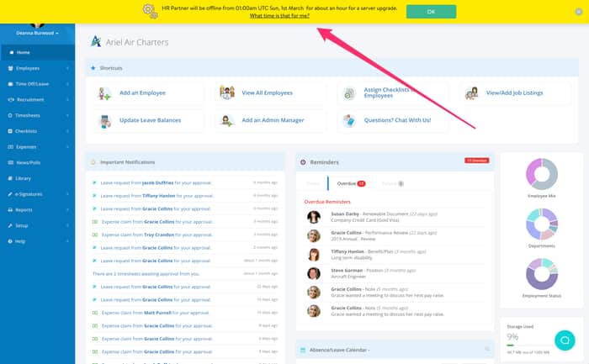Click the Questions? Chat With Us icon
The image size is (589, 364).
click(x=349, y=120)
